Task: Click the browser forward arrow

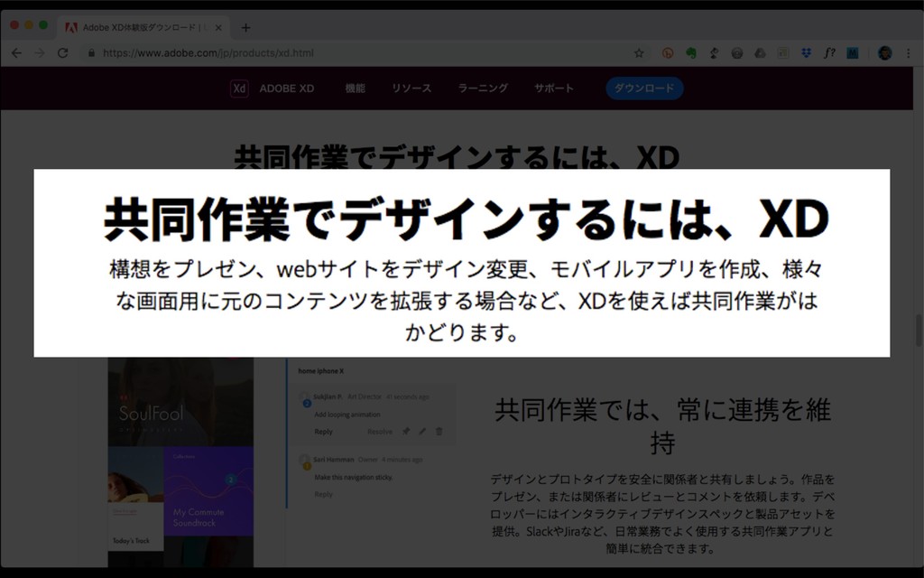Action: click(x=40, y=53)
